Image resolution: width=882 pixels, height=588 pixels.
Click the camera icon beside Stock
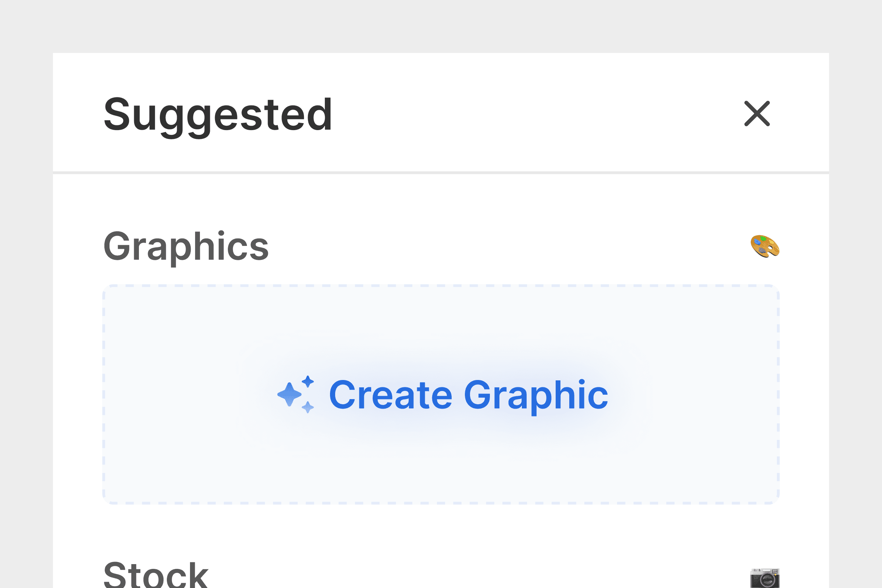click(765, 578)
